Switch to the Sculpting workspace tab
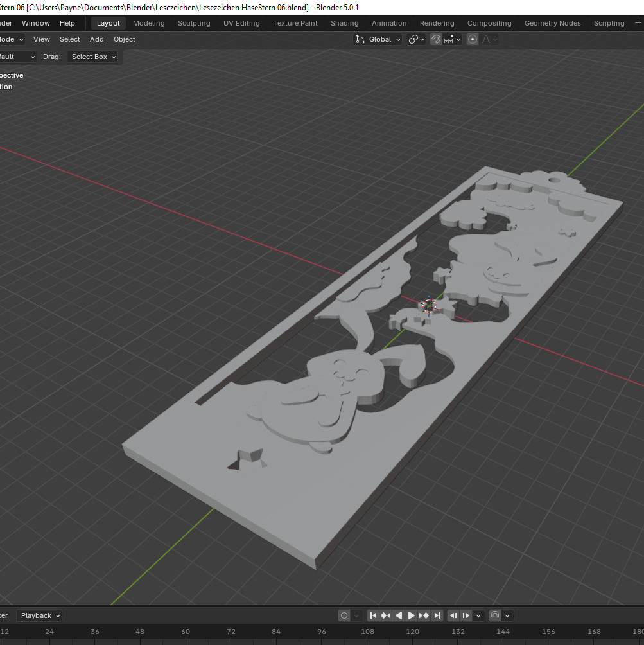Screen dimensions: 644x645 pos(194,23)
